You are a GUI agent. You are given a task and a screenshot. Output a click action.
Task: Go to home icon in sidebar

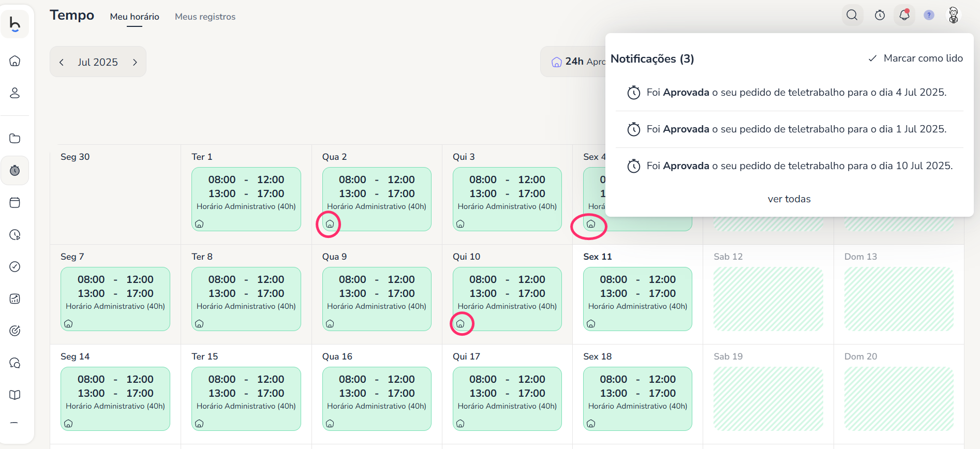tap(15, 61)
